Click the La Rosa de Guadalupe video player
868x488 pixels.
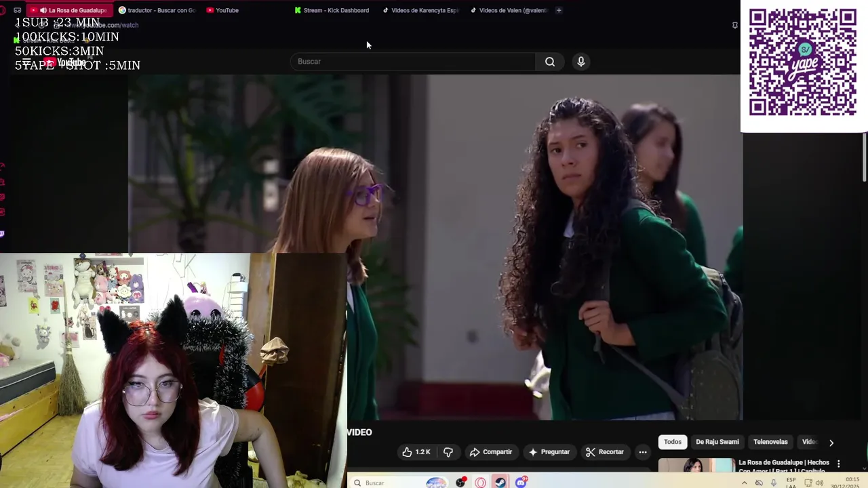[435, 247]
